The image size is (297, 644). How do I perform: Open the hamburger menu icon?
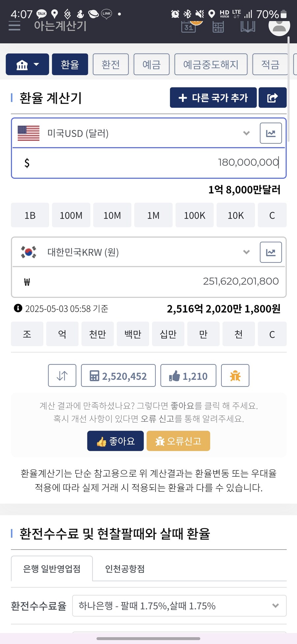point(15,26)
